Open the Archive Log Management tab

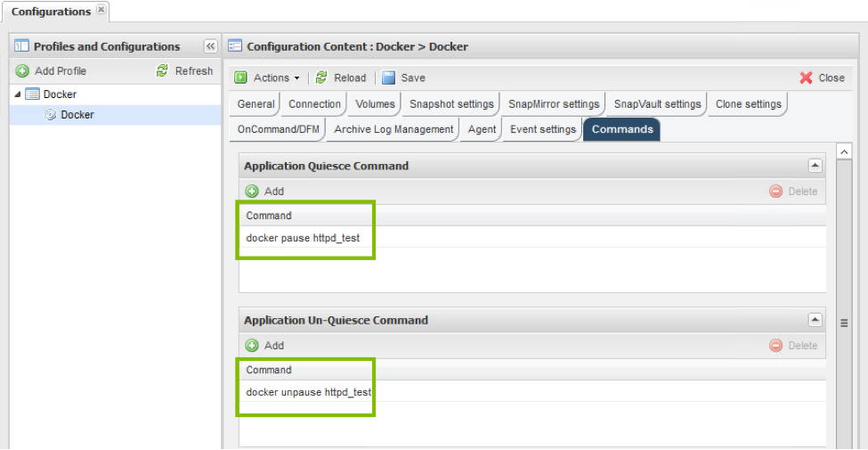click(x=393, y=129)
